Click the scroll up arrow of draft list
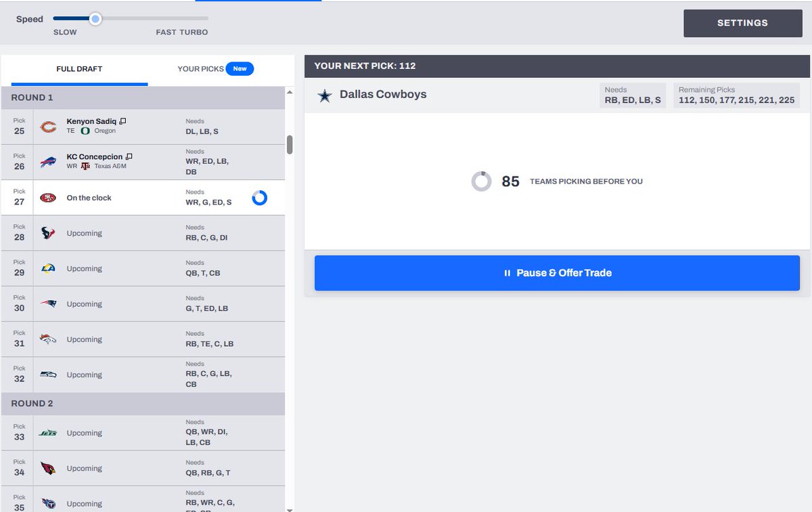 290,91
